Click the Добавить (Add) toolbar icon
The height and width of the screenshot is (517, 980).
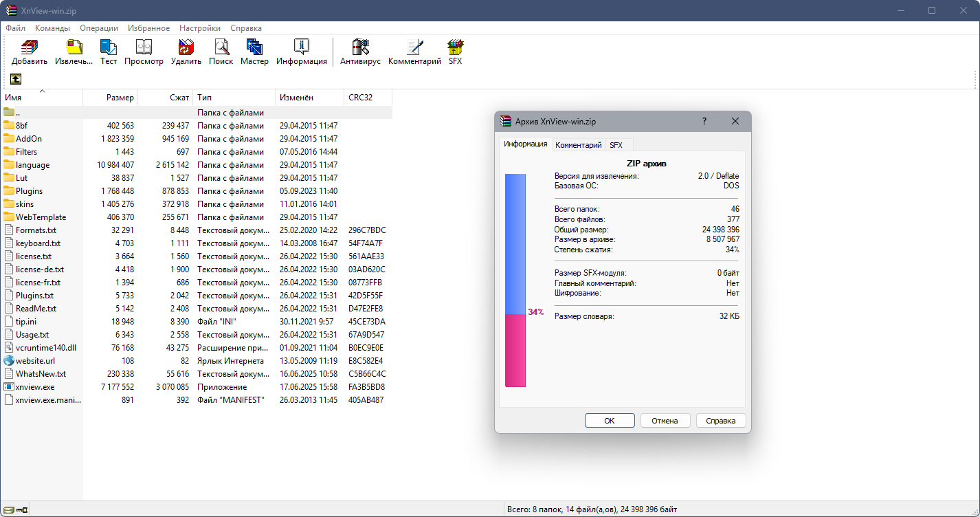[x=30, y=47]
